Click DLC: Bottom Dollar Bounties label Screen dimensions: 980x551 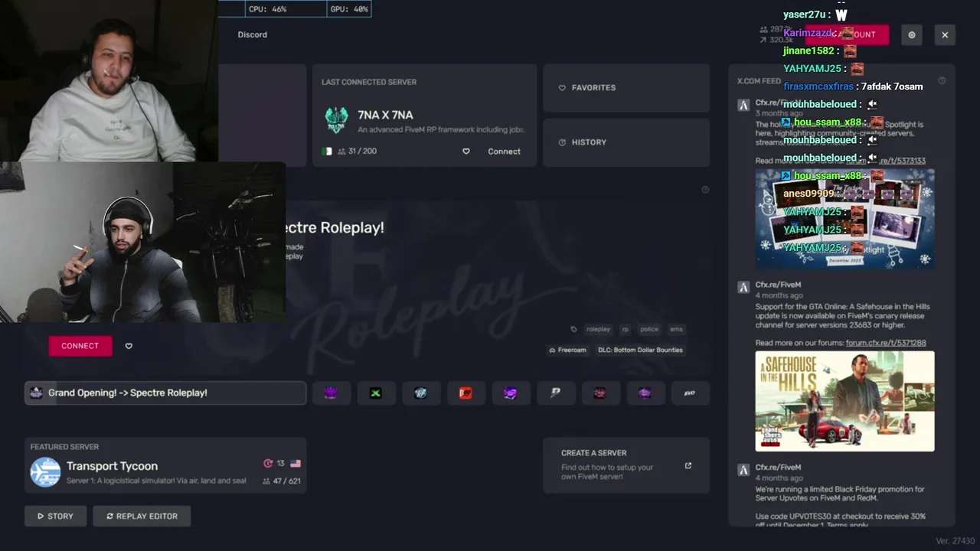point(640,350)
